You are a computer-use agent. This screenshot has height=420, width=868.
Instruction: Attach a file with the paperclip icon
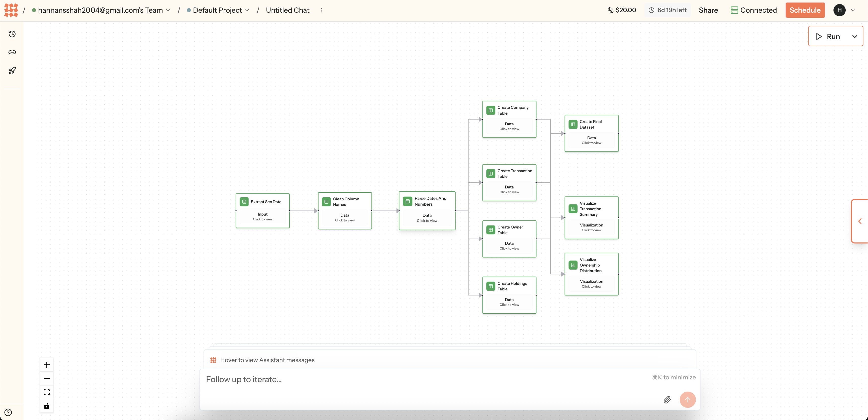click(x=667, y=400)
